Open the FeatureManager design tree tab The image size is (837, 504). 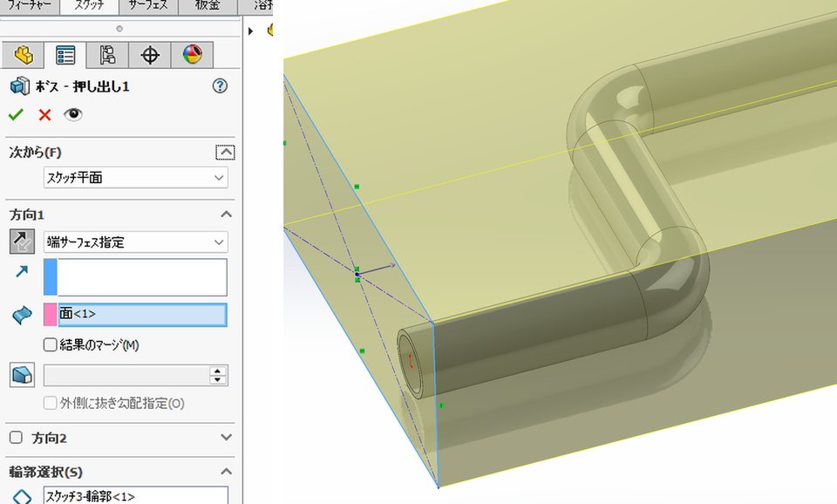[23, 54]
